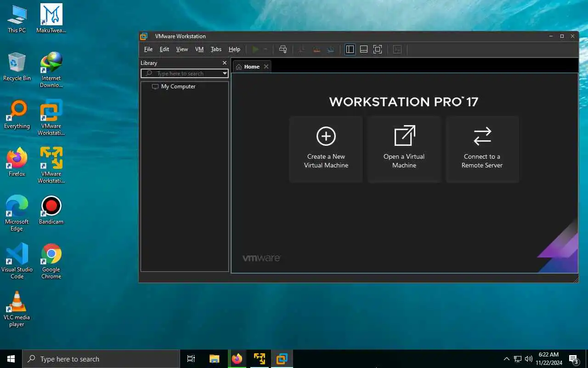The image size is (588, 368).
Task: Click yellow VMware icon on the taskbar
Action: point(259,359)
